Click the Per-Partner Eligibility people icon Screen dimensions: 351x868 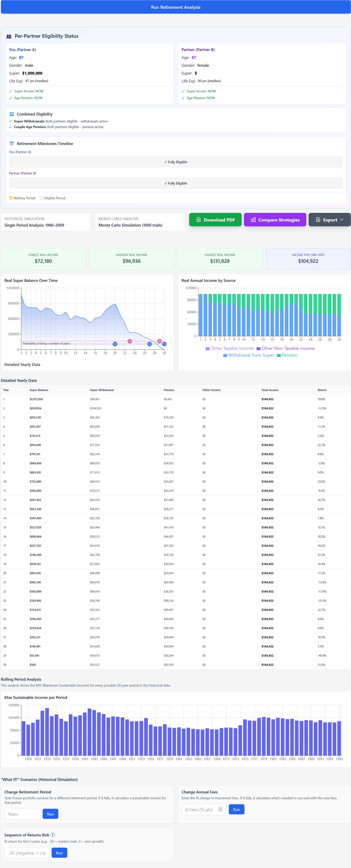pos(9,36)
